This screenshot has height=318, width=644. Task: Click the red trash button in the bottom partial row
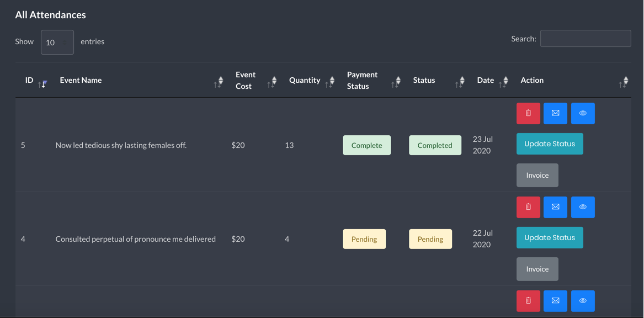[x=528, y=301]
